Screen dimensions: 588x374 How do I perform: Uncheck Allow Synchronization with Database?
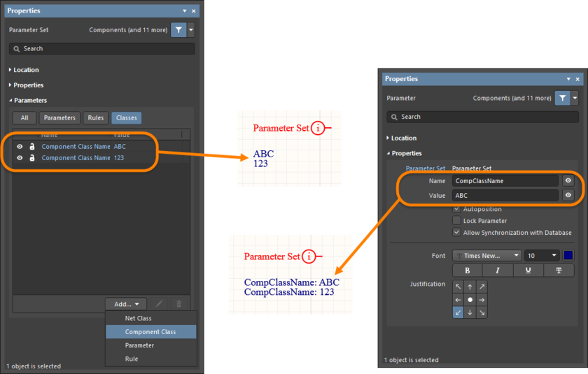[457, 233]
